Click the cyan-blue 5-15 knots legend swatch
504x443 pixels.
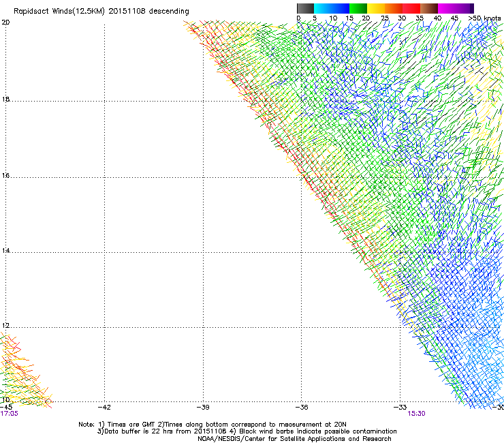tap(332, 8)
